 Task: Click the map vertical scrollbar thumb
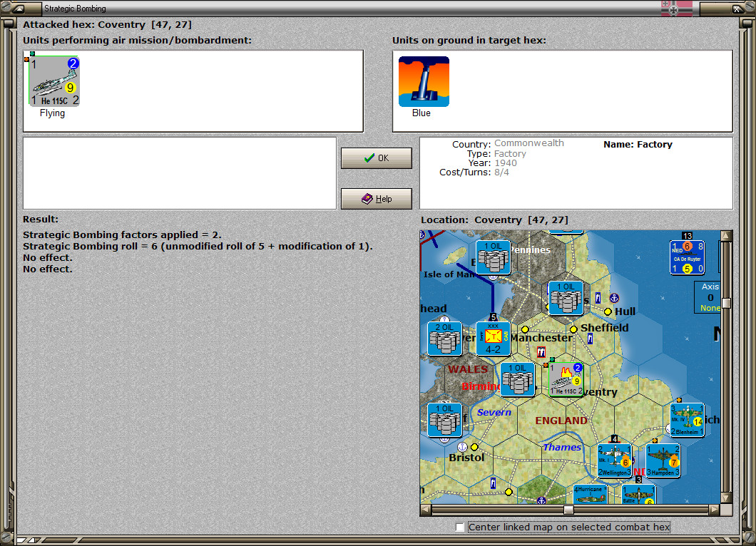(x=726, y=303)
